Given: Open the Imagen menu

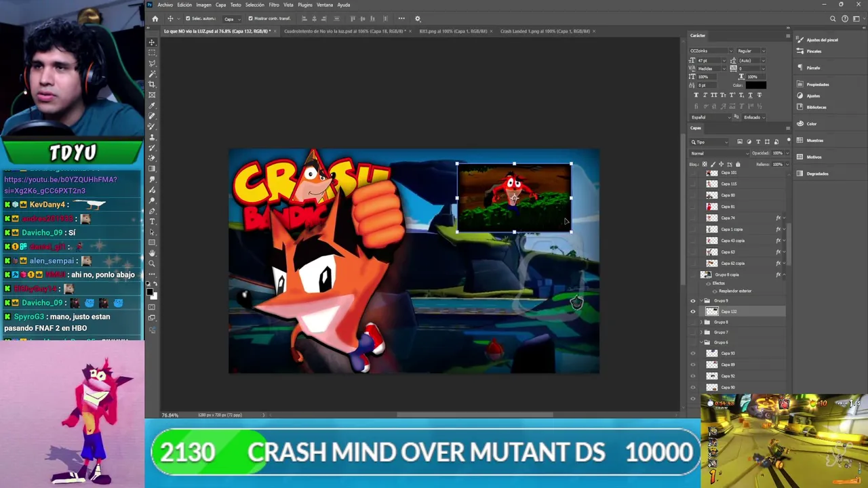Looking at the screenshot, I should [203, 5].
